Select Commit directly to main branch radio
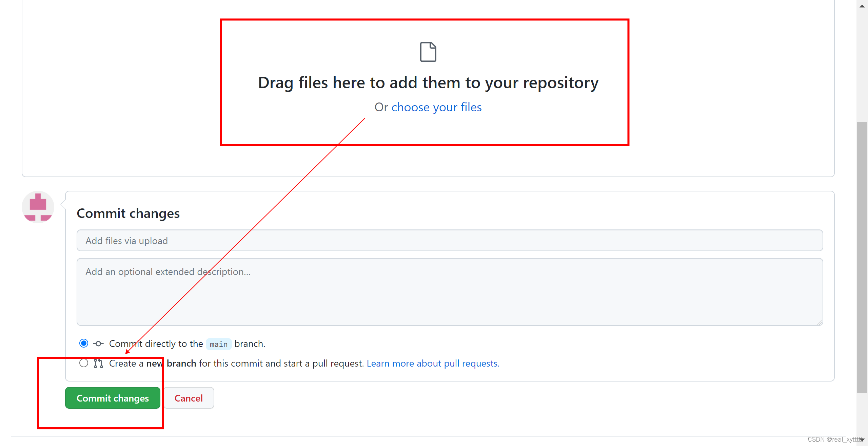 (x=84, y=343)
